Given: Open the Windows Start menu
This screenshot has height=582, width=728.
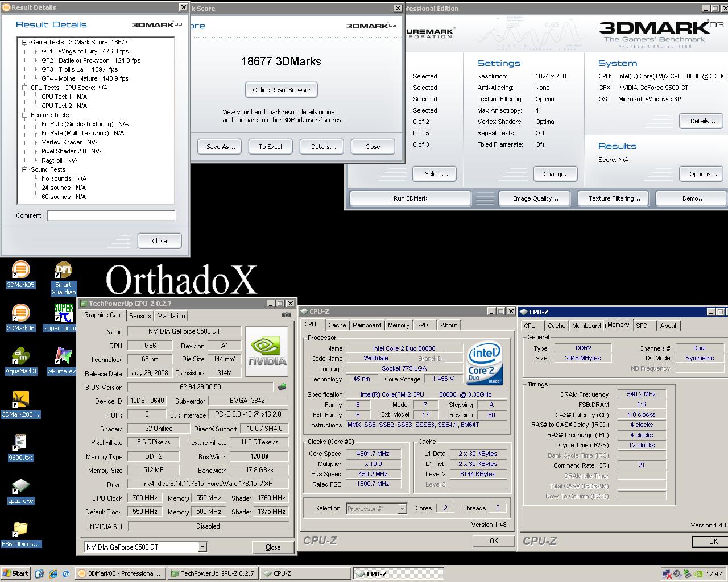Looking at the screenshot, I should [16, 573].
